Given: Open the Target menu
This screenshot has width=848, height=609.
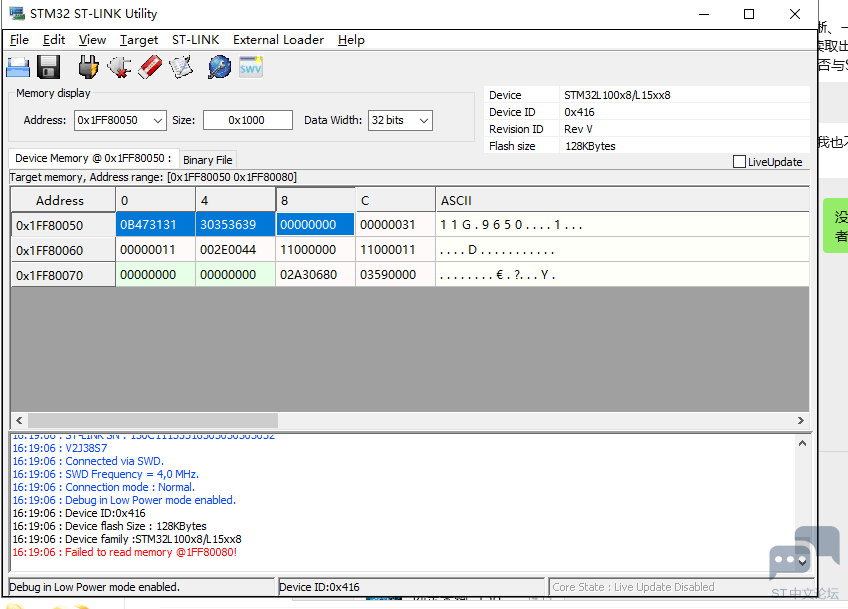Looking at the screenshot, I should 138,40.
